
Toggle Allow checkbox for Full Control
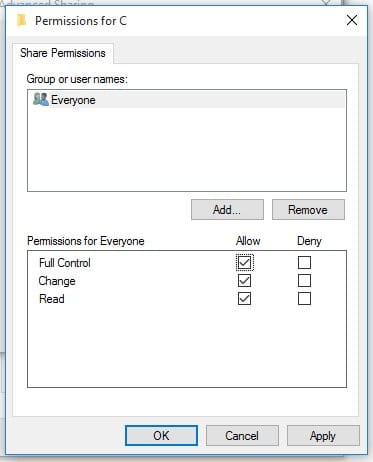click(x=244, y=263)
